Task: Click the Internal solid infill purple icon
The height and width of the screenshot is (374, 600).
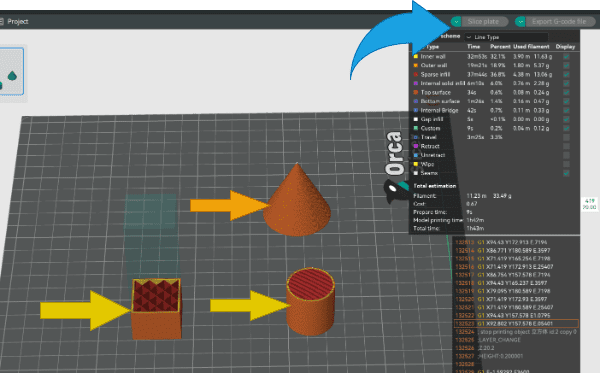Action: click(416, 83)
